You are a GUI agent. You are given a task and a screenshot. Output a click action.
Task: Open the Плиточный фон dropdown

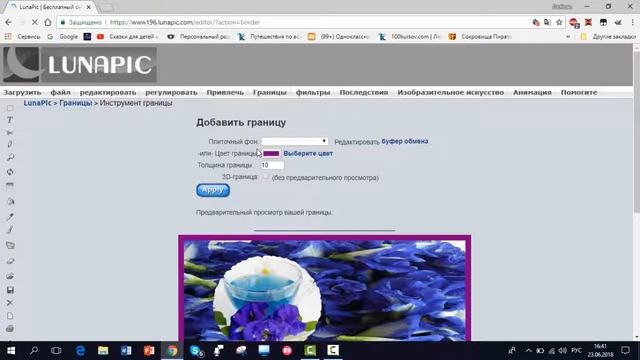click(x=295, y=141)
